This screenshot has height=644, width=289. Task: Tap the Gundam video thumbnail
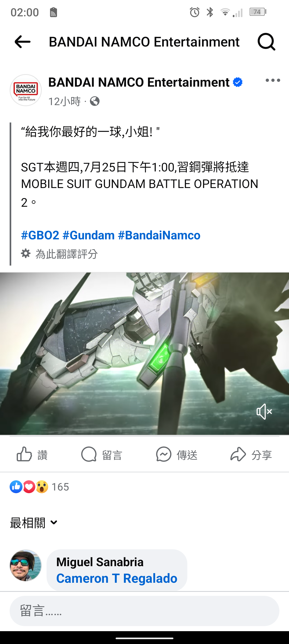pos(144,354)
